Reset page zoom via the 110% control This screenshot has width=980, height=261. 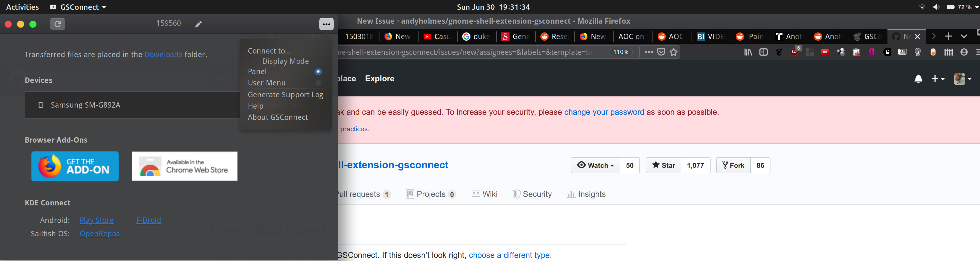[621, 52]
